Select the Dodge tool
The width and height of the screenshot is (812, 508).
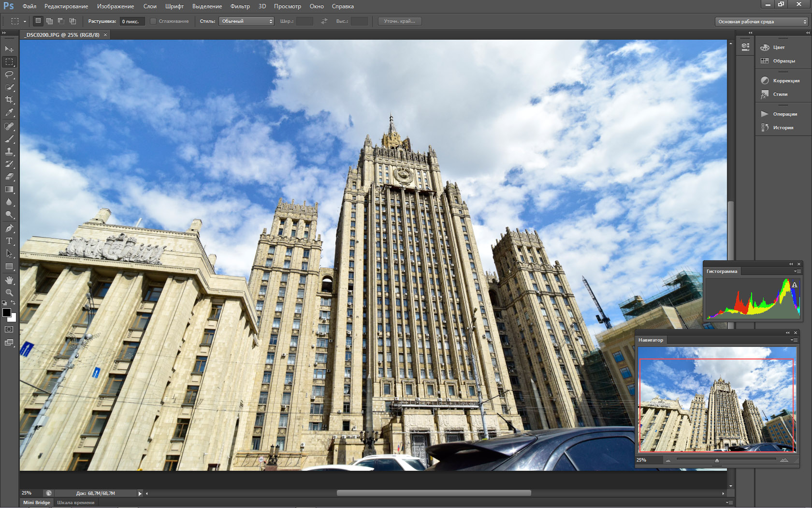point(9,214)
